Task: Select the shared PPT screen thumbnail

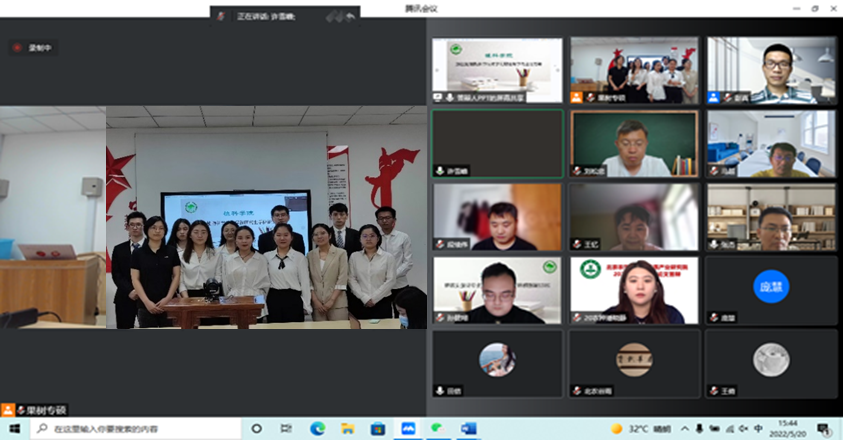Action: click(497, 70)
